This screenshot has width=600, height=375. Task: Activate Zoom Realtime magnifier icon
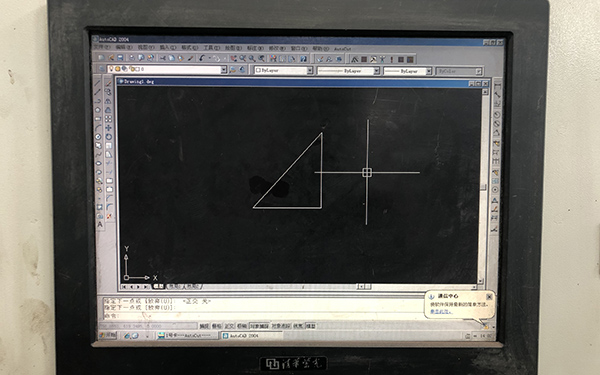tap(243, 59)
